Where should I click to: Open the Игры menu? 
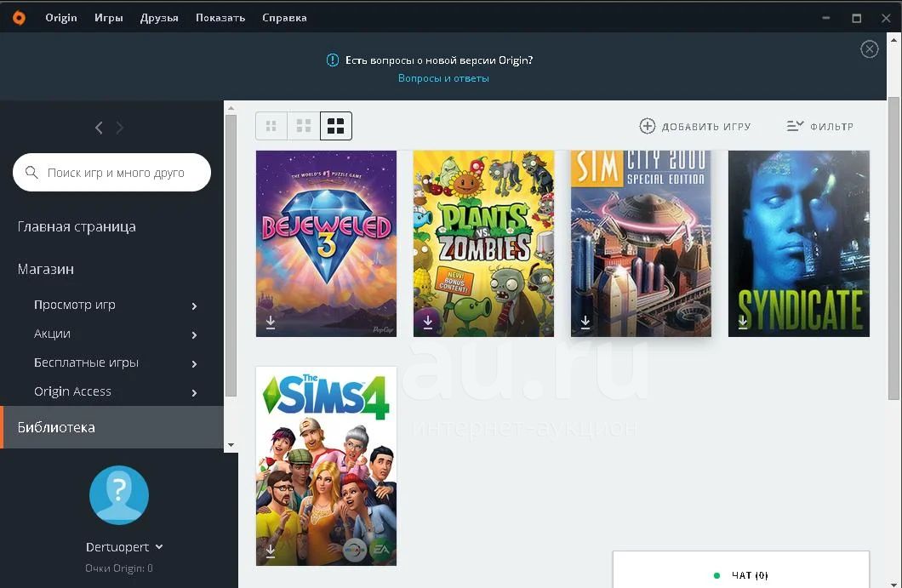pos(109,18)
